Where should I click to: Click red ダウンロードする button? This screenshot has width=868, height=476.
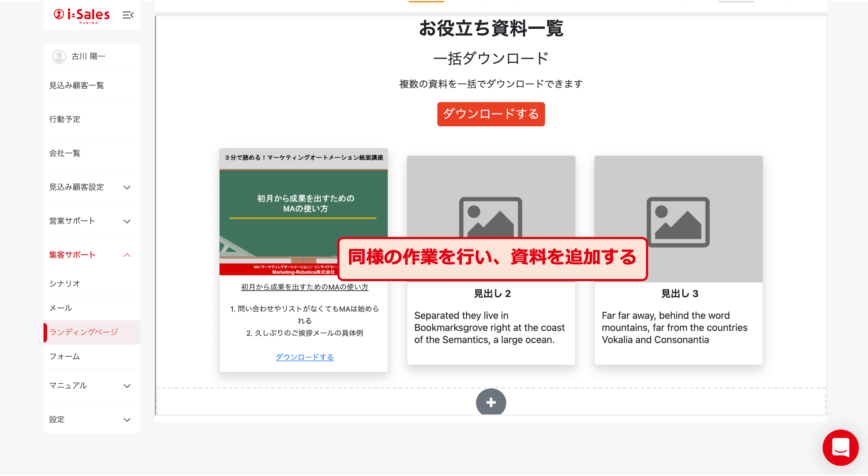[x=491, y=114]
